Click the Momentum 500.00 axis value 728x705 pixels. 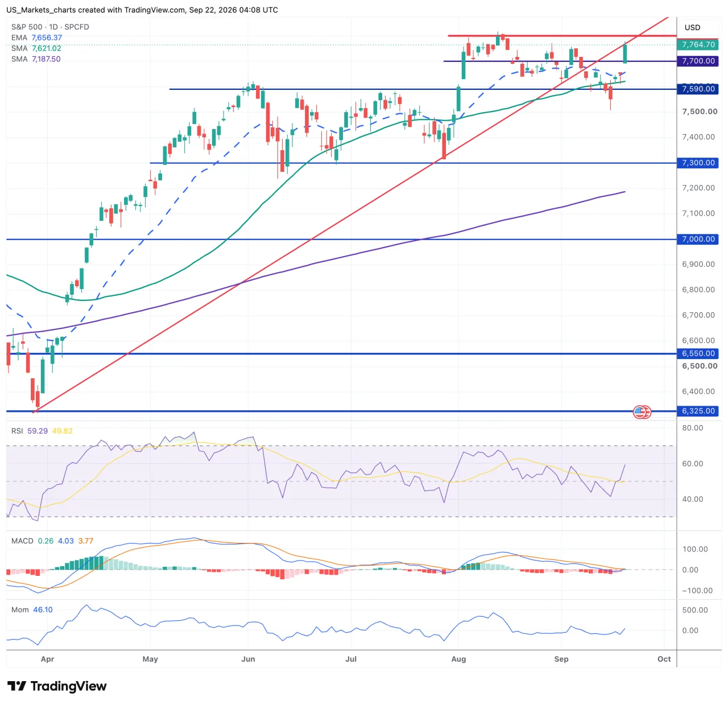695,610
